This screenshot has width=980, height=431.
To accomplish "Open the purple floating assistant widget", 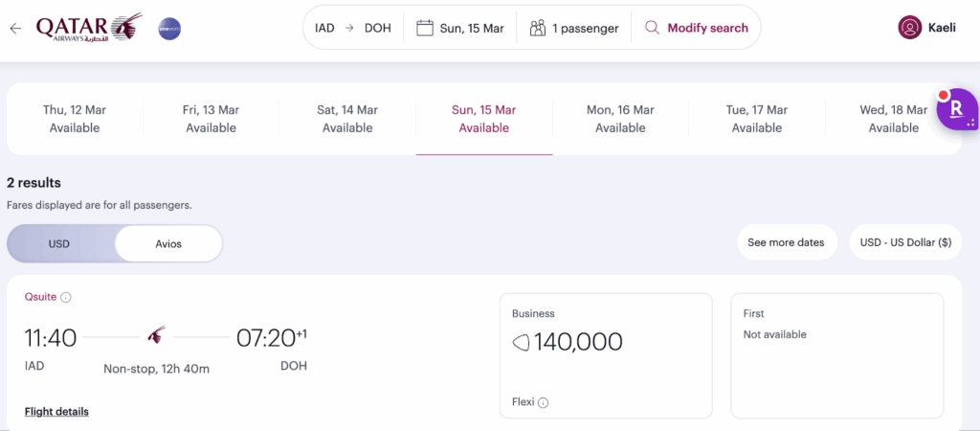I will (955, 109).
